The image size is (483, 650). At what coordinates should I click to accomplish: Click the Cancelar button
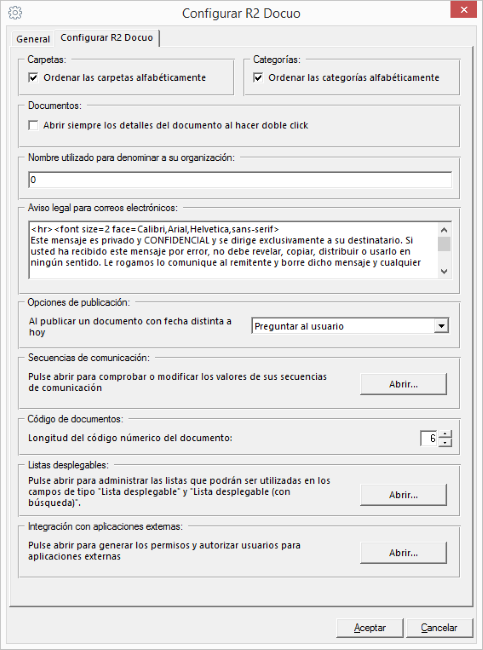coord(439,628)
